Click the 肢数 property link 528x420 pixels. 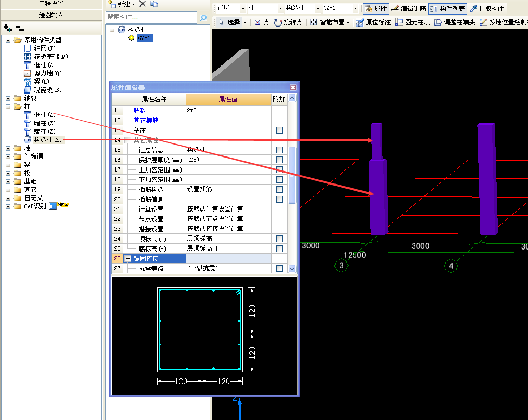pos(140,110)
